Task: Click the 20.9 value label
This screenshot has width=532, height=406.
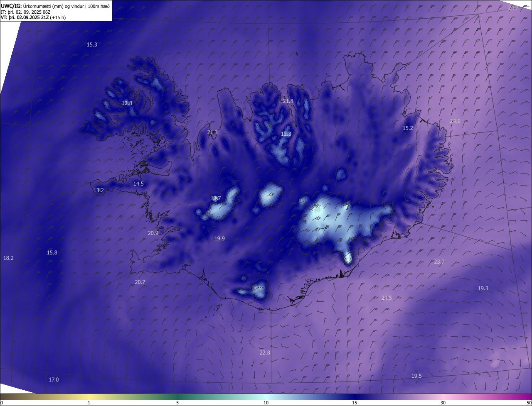Action: tap(153, 233)
